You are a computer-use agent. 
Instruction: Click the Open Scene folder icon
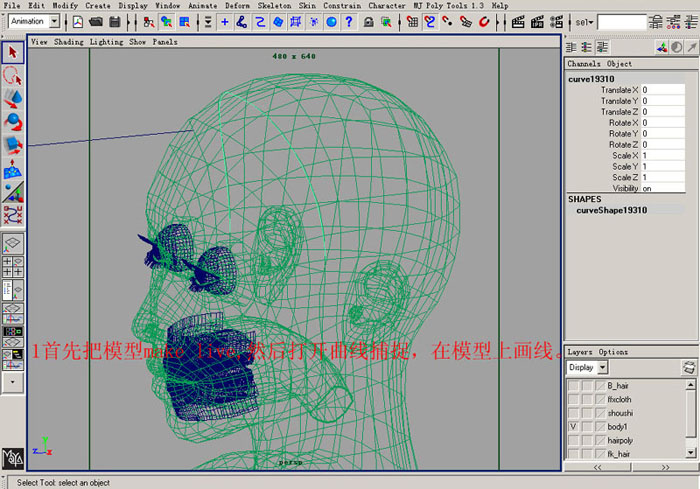(x=96, y=22)
